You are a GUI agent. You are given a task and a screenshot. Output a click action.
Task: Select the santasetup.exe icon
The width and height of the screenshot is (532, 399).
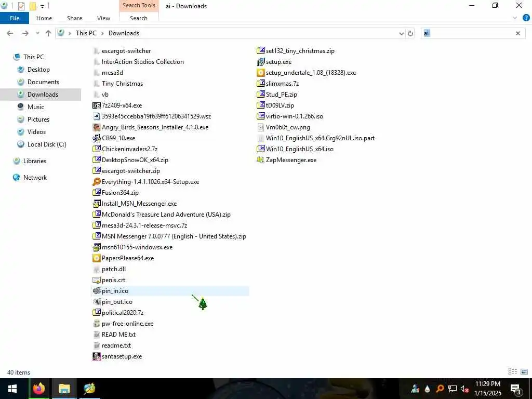(x=96, y=356)
